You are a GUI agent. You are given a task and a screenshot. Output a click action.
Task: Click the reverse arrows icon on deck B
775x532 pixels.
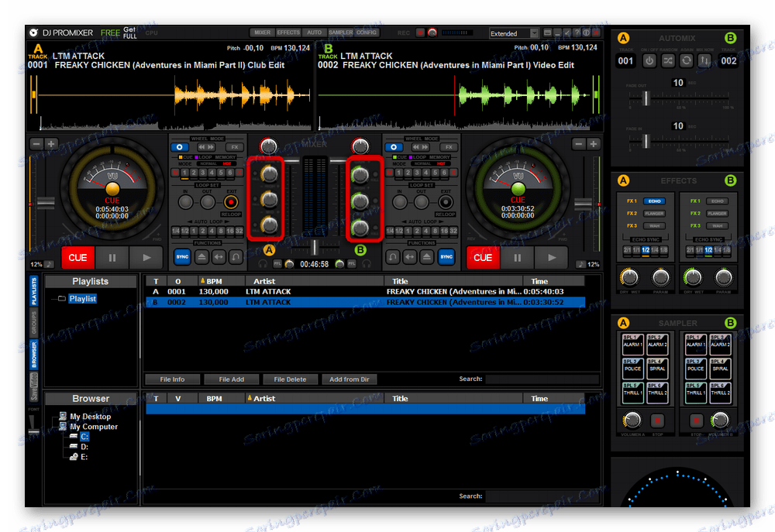410,257
